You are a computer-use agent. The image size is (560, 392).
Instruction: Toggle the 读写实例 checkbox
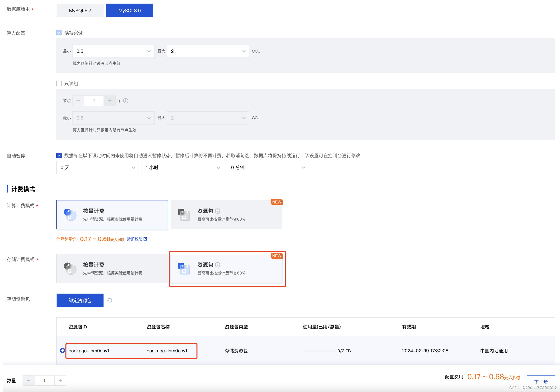tap(59, 33)
